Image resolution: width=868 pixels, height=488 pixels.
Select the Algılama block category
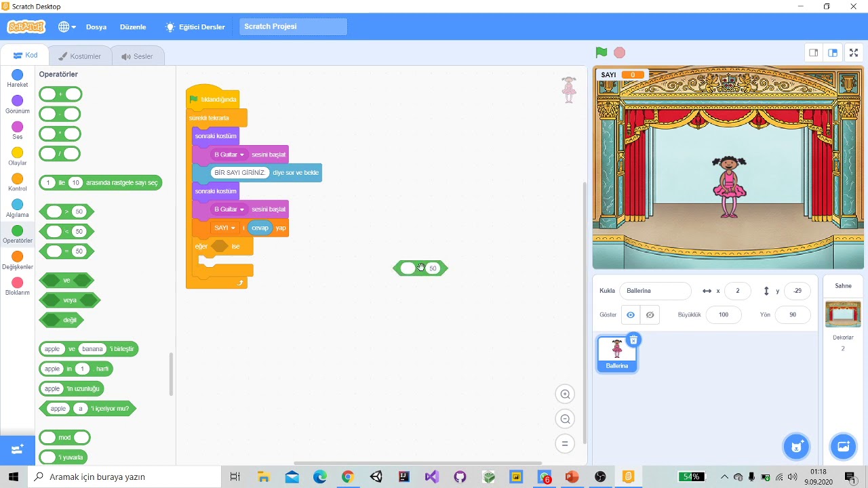click(18, 208)
